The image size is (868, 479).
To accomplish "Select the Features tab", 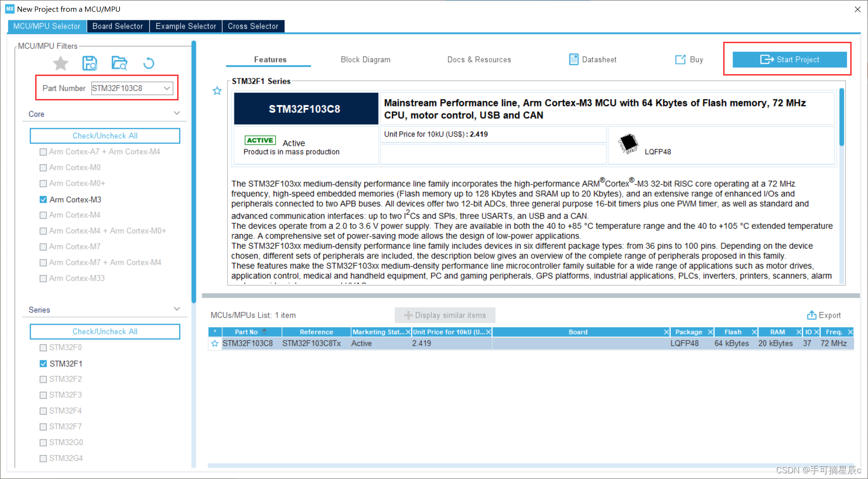I will [x=270, y=60].
